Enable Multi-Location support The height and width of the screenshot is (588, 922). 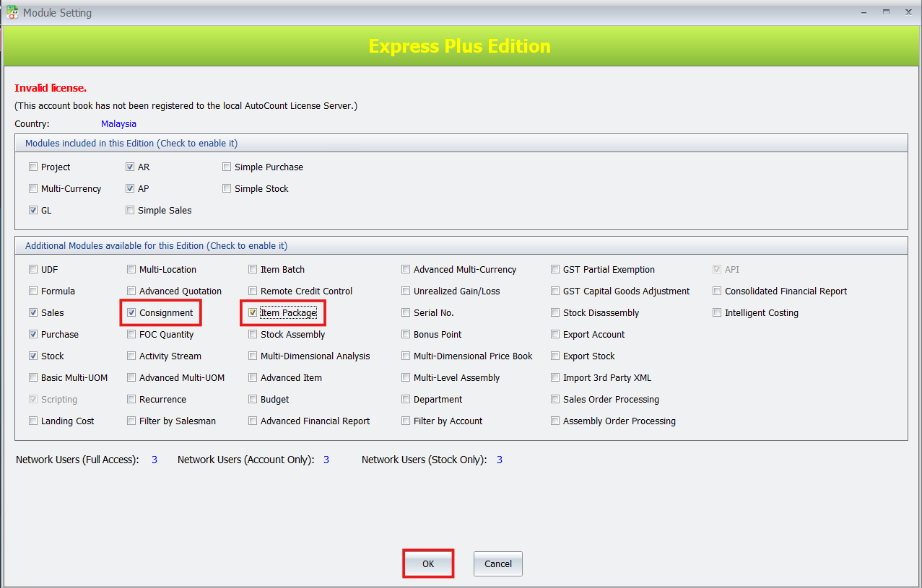[x=131, y=269]
